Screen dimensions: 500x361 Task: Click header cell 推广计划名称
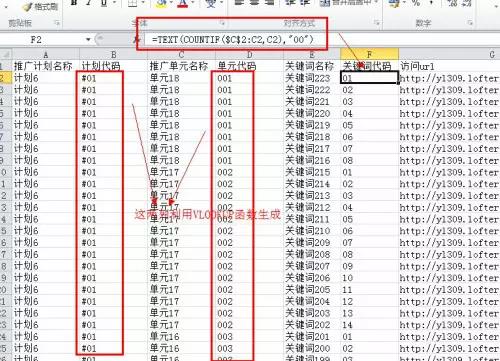46,66
